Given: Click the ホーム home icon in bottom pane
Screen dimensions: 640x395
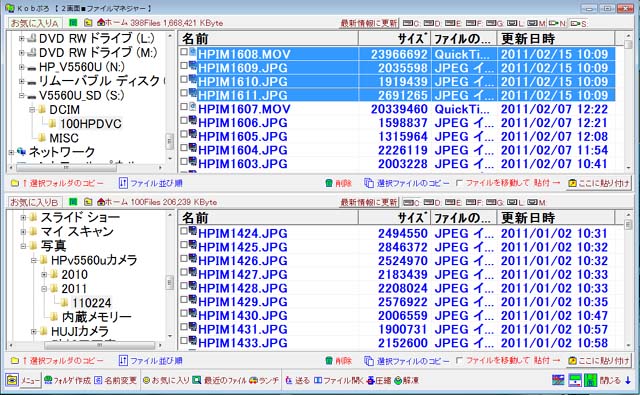Looking at the screenshot, I should click(101, 201).
